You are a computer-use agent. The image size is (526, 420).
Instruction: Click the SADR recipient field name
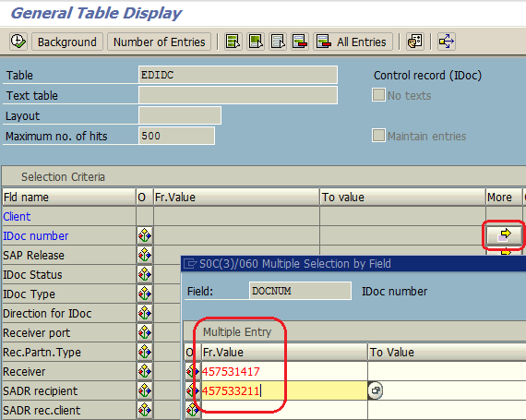pos(41,390)
